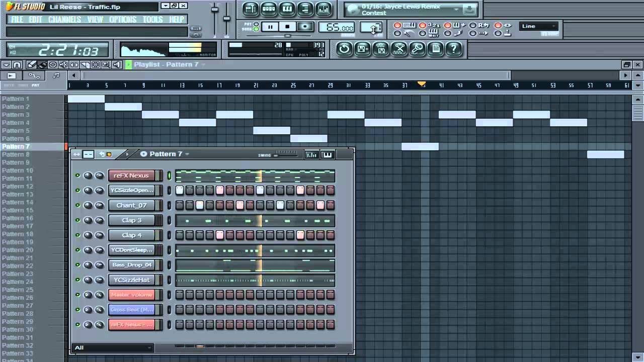
Task: Open the pattern selector number box
Action: tap(371, 28)
